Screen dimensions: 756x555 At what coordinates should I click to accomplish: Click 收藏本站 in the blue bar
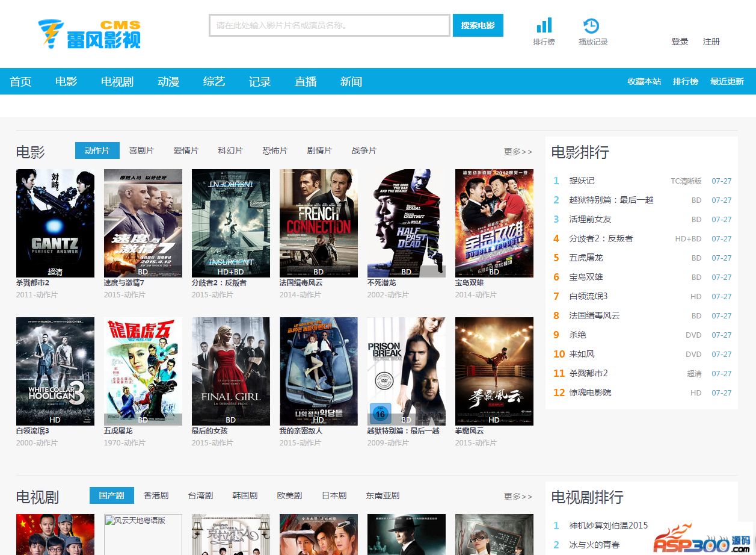[x=644, y=81]
